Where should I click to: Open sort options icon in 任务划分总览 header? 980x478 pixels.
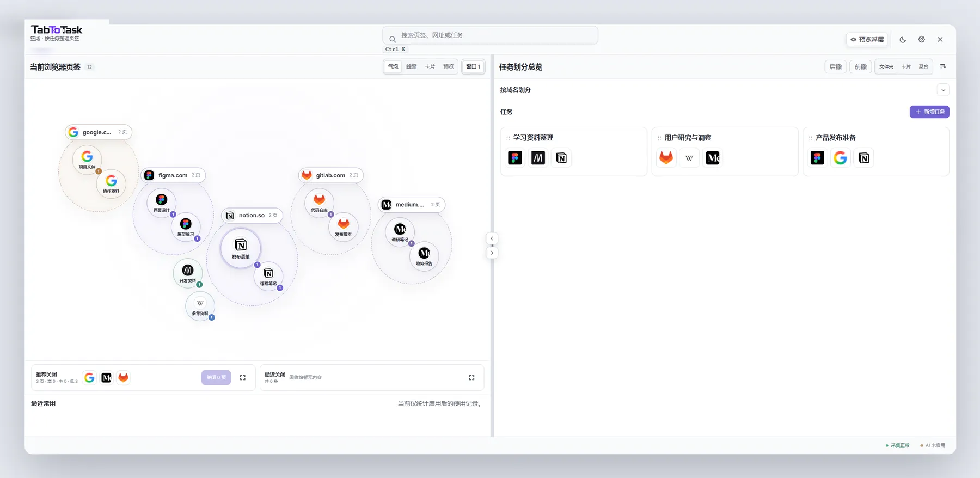pyautogui.click(x=943, y=66)
